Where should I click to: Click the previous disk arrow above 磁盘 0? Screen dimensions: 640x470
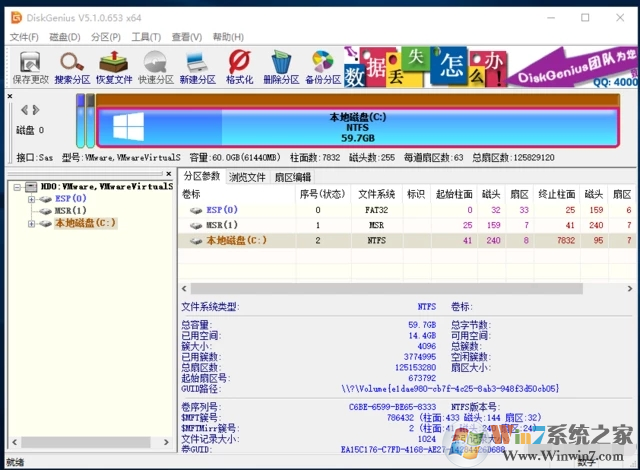tap(23, 110)
